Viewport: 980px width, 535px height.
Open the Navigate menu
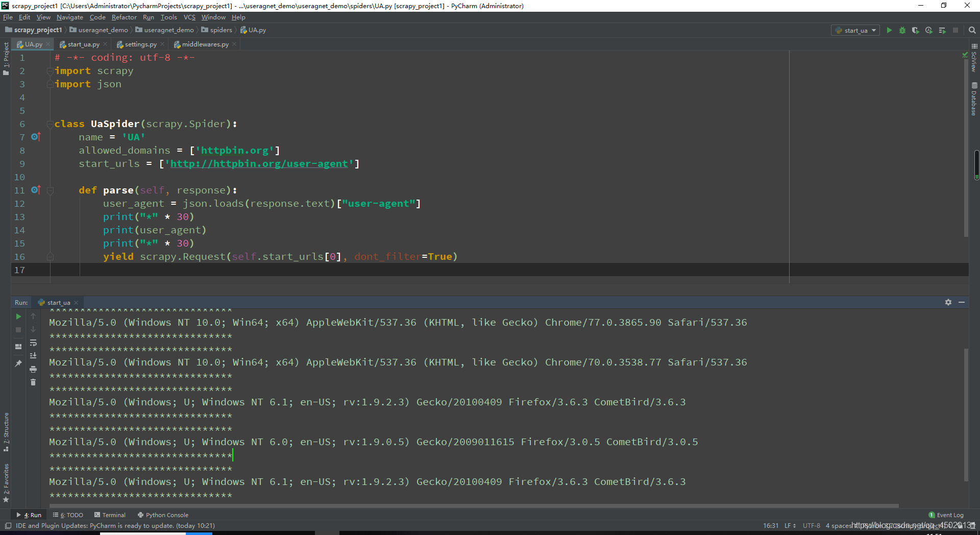(x=70, y=17)
